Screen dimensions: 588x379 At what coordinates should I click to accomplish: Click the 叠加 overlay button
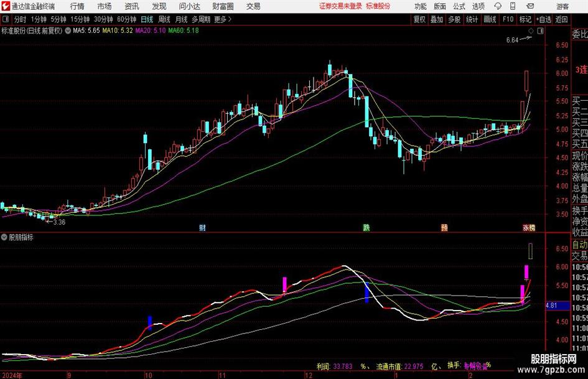point(437,19)
